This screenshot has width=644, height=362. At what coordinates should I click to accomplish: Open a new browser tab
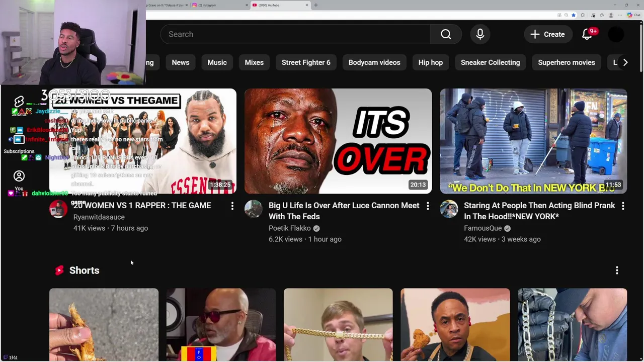point(316,5)
